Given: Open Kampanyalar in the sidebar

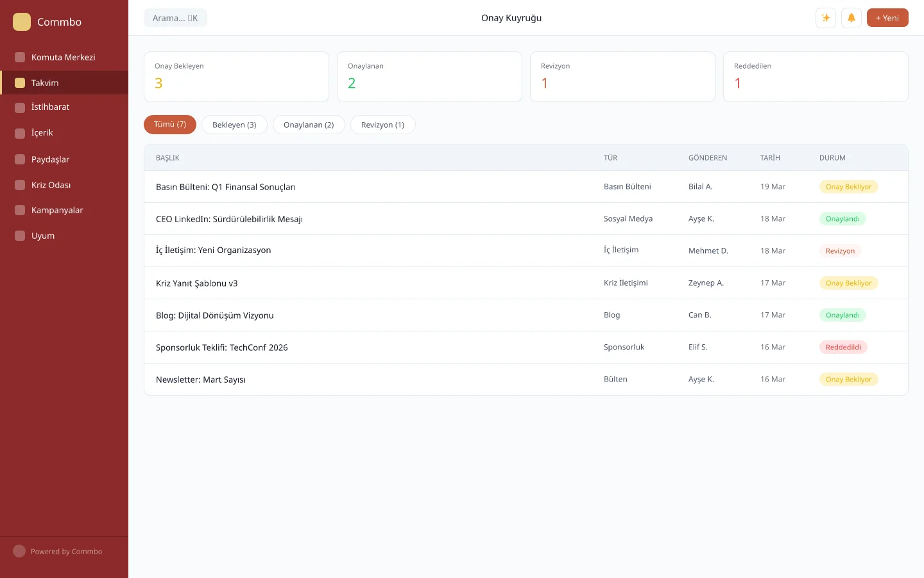Looking at the screenshot, I should (x=57, y=210).
